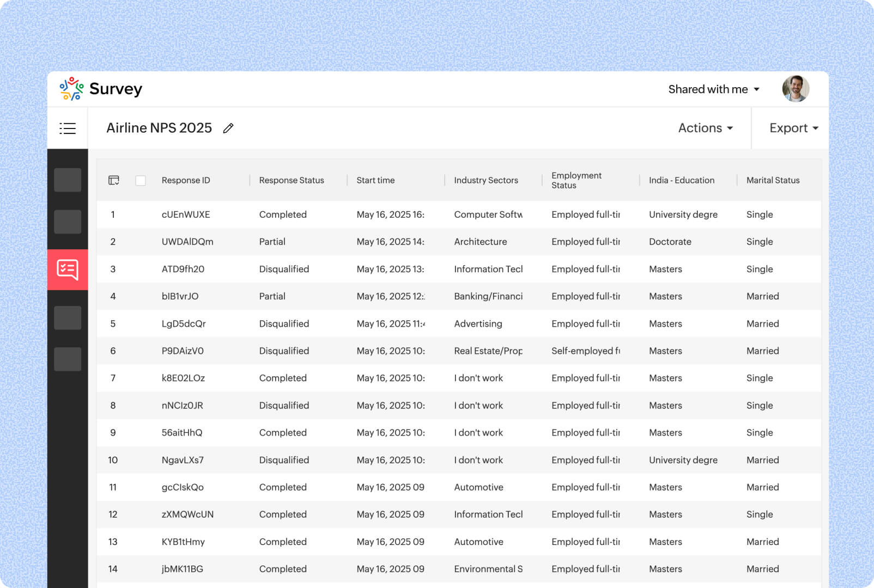Switch to the Shared with me view

708,89
